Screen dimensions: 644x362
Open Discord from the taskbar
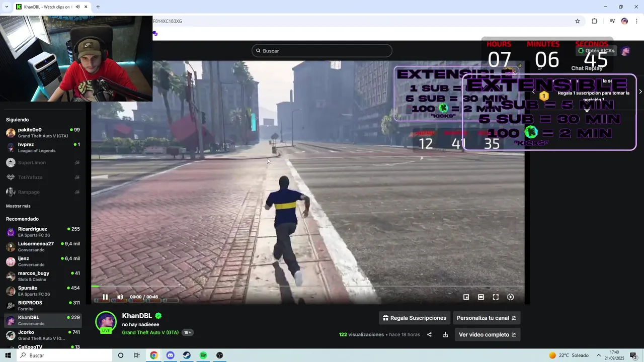point(170,355)
